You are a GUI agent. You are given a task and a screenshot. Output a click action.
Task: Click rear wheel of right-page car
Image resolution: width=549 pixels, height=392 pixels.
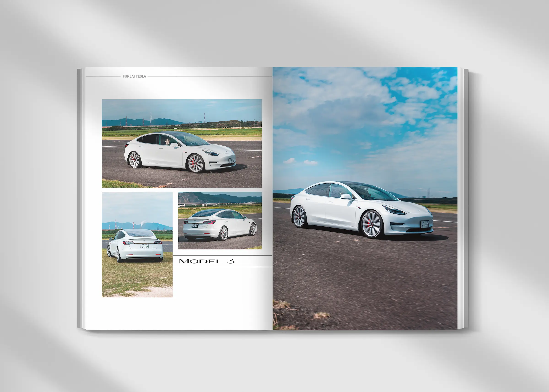[299, 217]
